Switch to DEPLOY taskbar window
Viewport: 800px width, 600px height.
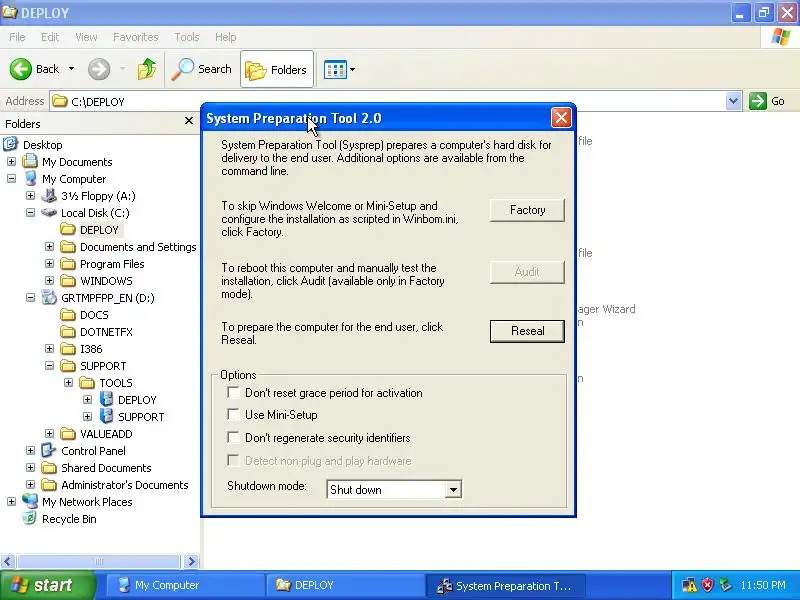click(x=345, y=585)
